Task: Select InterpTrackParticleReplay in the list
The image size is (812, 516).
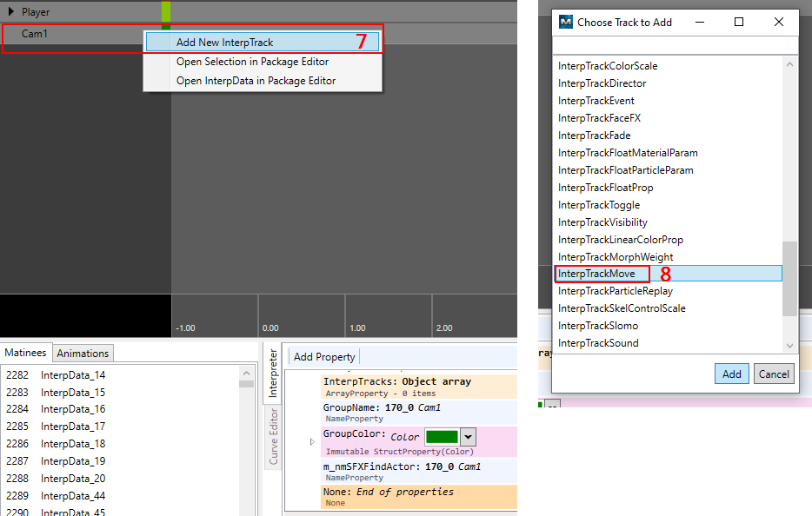Action: (616, 291)
